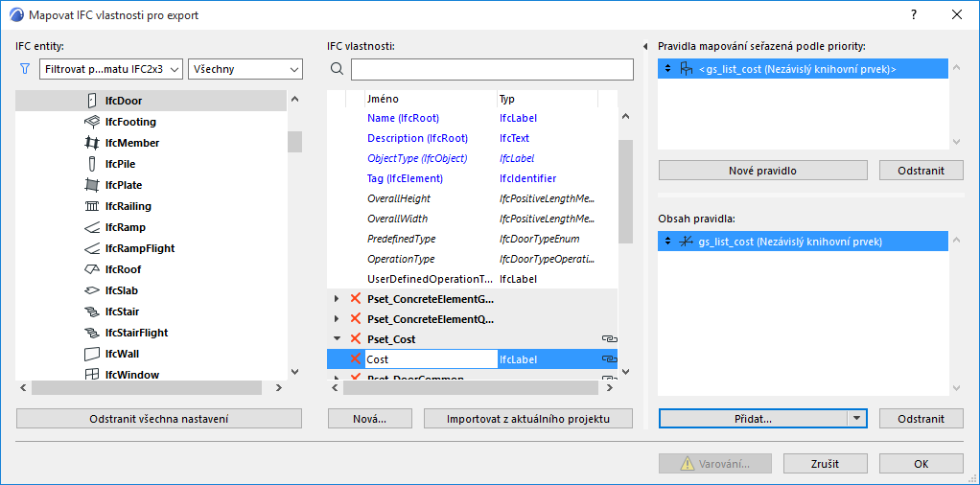Click the Zrušit button
The height and width of the screenshot is (485, 980).
click(825, 464)
